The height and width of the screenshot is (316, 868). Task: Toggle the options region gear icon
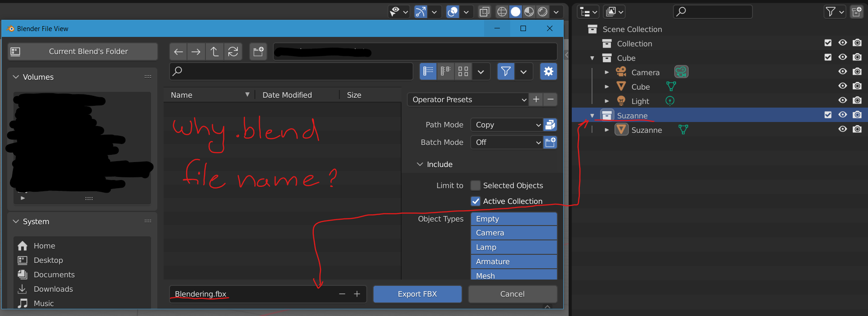tap(548, 71)
